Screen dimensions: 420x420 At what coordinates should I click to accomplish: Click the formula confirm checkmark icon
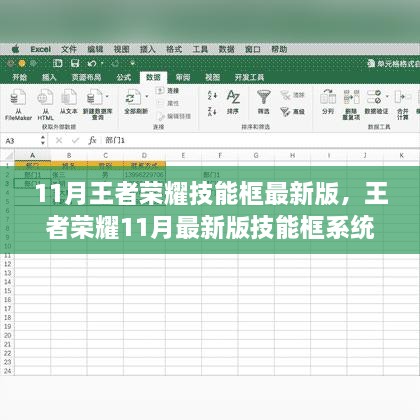[75, 141]
